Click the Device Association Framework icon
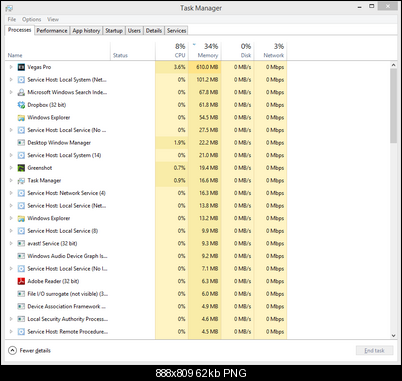The image size is (402, 381). (21, 306)
